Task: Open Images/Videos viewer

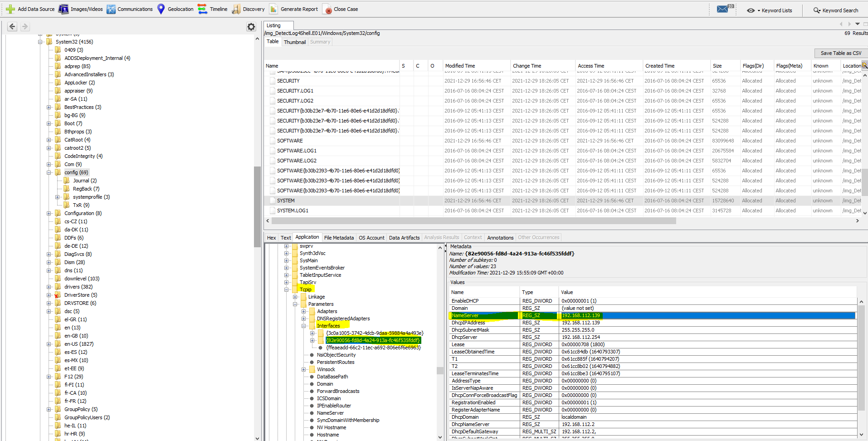Action: [x=81, y=9]
